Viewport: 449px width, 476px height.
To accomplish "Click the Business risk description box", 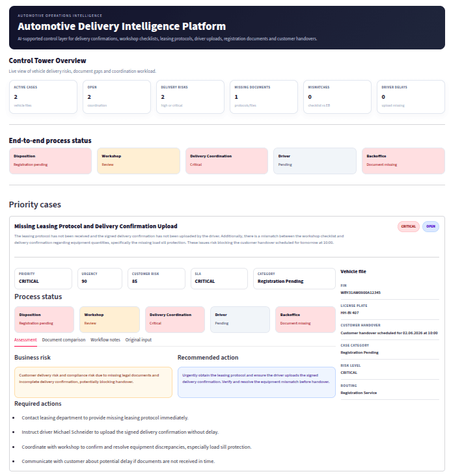I will pyautogui.click(x=93, y=382).
